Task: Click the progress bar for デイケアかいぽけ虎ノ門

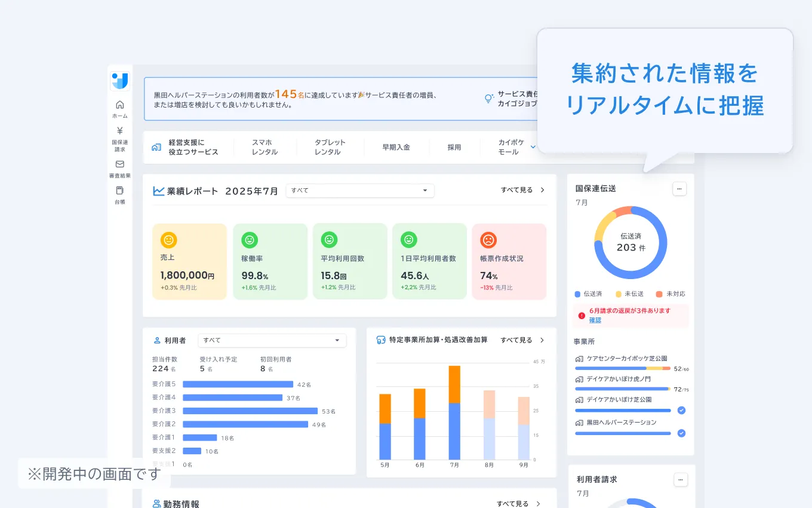Action: click(x=622, y=388)
